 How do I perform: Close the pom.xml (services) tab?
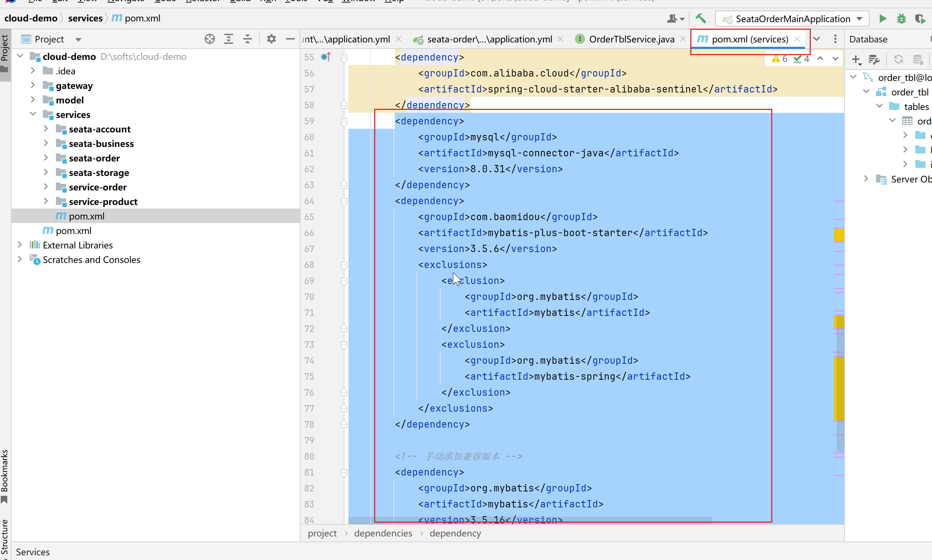click(797, 39)
